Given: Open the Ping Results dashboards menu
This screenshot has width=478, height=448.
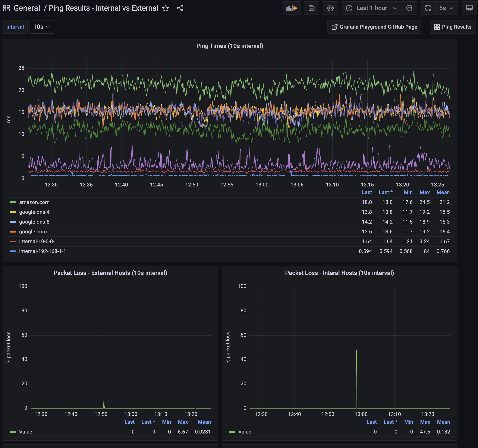Looking at the screenshot, I should 452,27.
